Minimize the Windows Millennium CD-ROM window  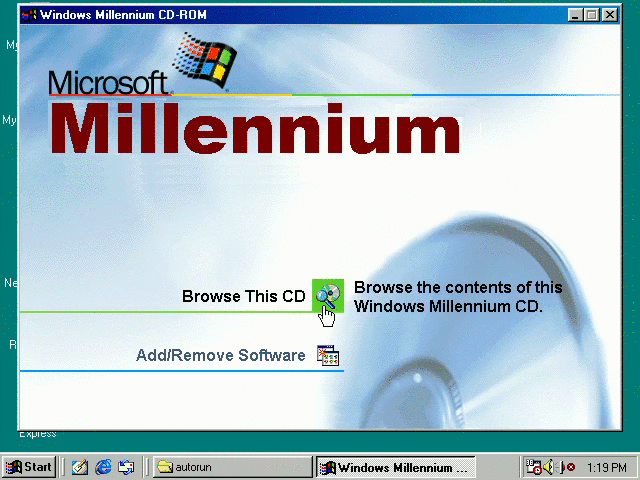tap(575, 15)
